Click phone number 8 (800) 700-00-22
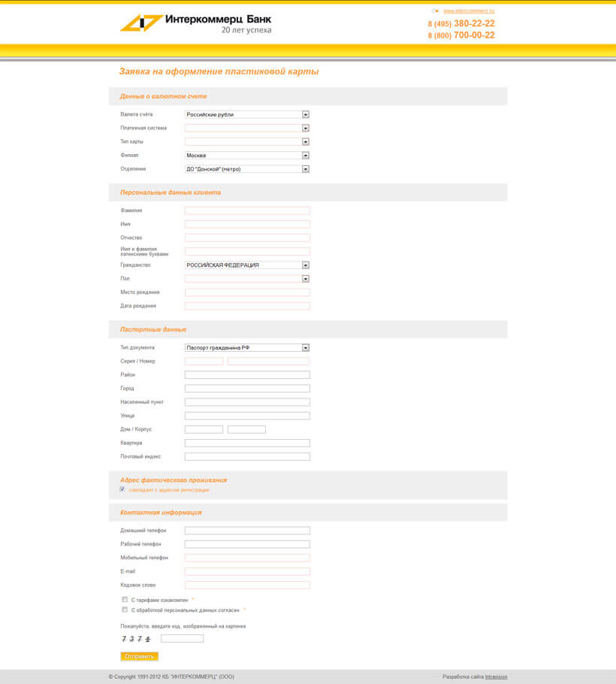The width and height of the screenshot is (616, 684). (461, 35)
